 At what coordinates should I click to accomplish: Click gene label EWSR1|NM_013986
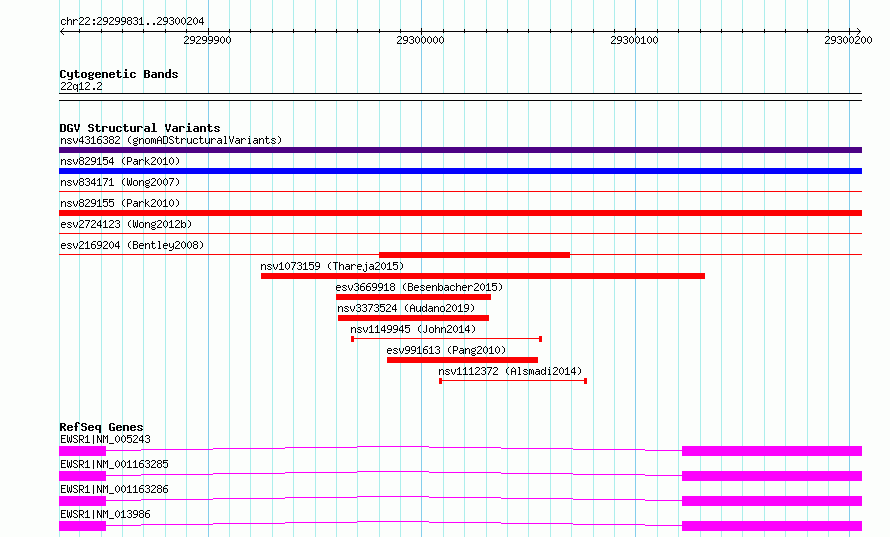pos(105,514)
